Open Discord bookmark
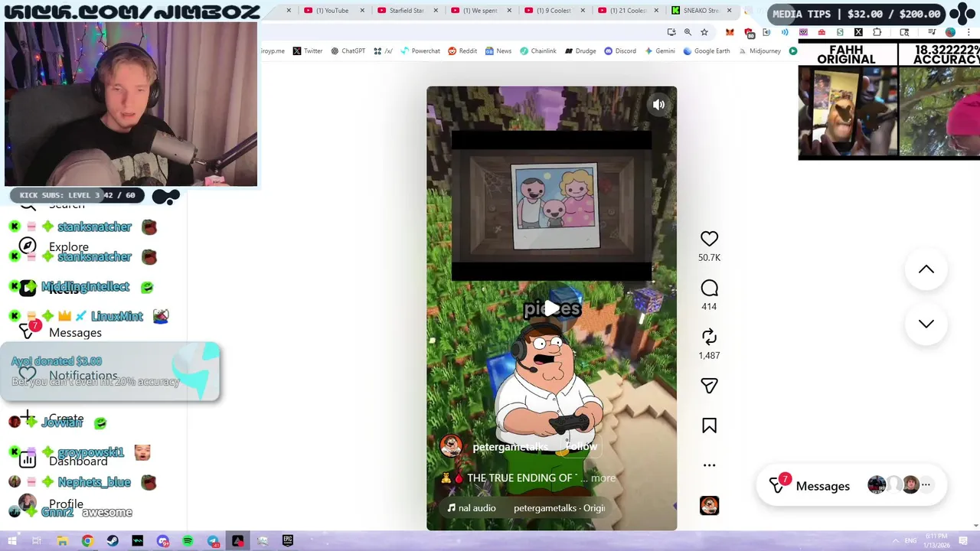Image resolution: width=980 pixels, height=551 pixels. [x=619, y=51]
